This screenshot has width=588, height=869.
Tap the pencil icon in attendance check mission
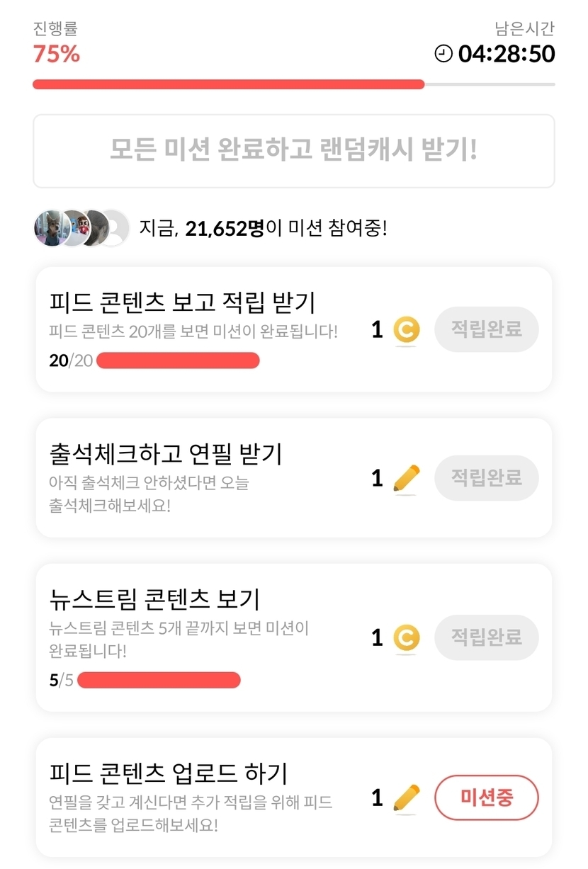tap(406, 479)
